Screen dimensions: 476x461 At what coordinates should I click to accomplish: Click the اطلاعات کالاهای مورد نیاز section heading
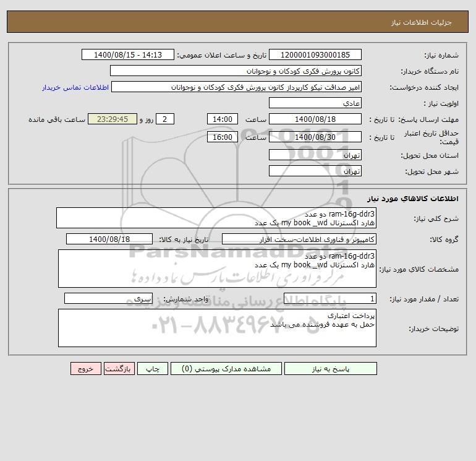click(413, 199)
